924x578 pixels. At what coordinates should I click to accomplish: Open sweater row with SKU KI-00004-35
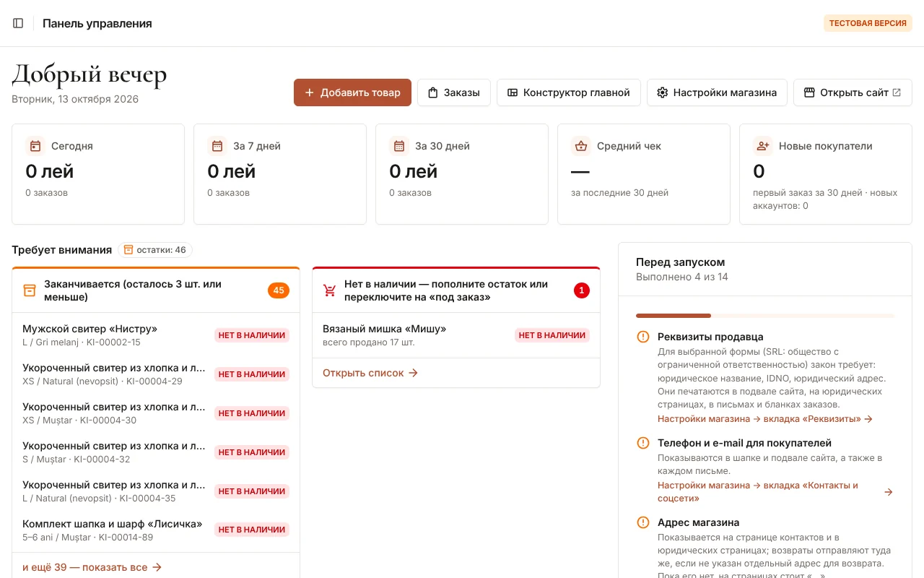pos(156,491)
